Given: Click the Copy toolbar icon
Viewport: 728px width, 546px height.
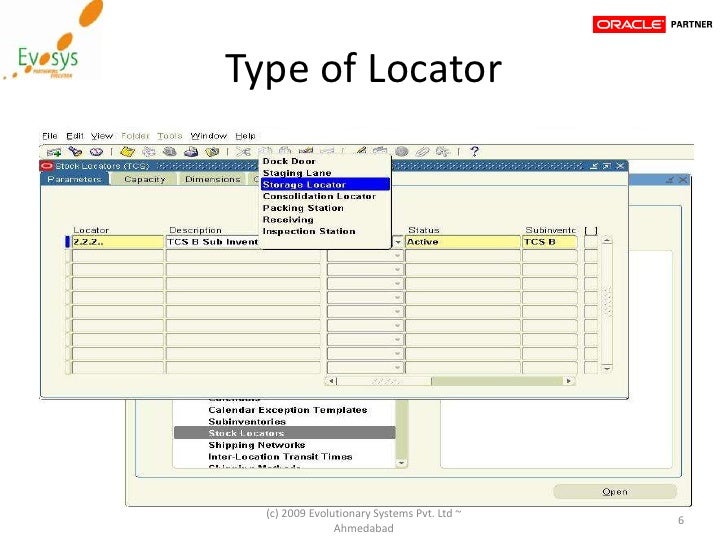Looking at the screenshot, I should [265, 151].
